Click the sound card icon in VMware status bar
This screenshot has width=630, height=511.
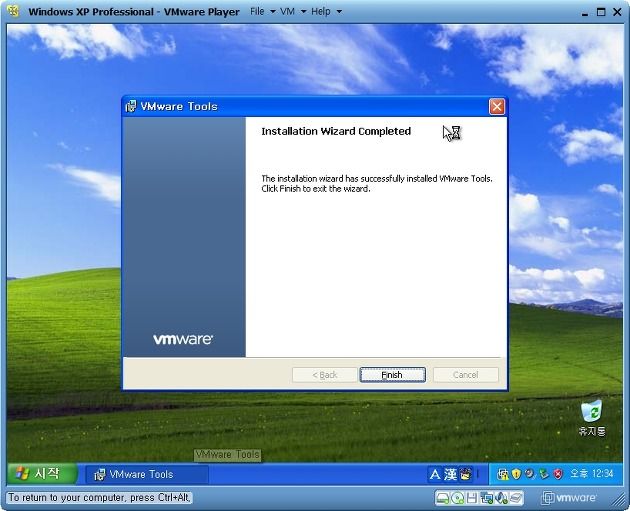tap(501, 499)
